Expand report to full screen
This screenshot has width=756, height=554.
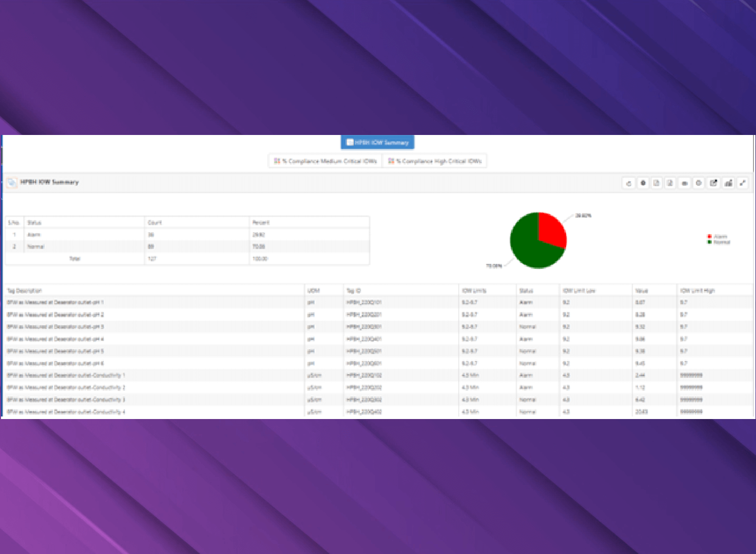742,183
